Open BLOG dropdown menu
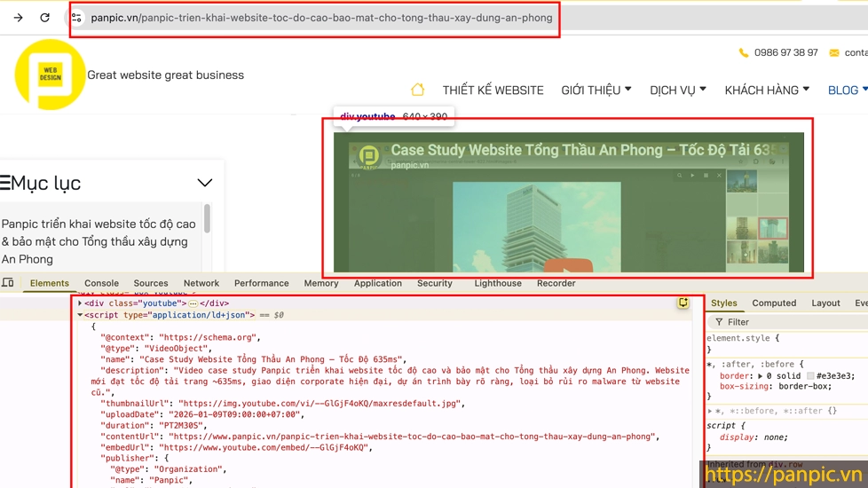The height and width of the screenshot is (488, 868). point(847,91)
